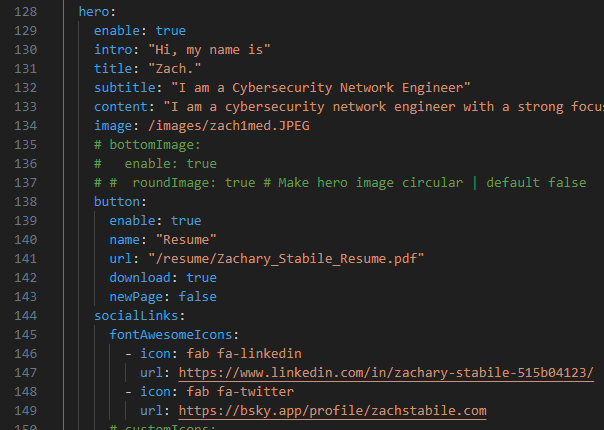Place cursor on the hero key

click(94, 12)
